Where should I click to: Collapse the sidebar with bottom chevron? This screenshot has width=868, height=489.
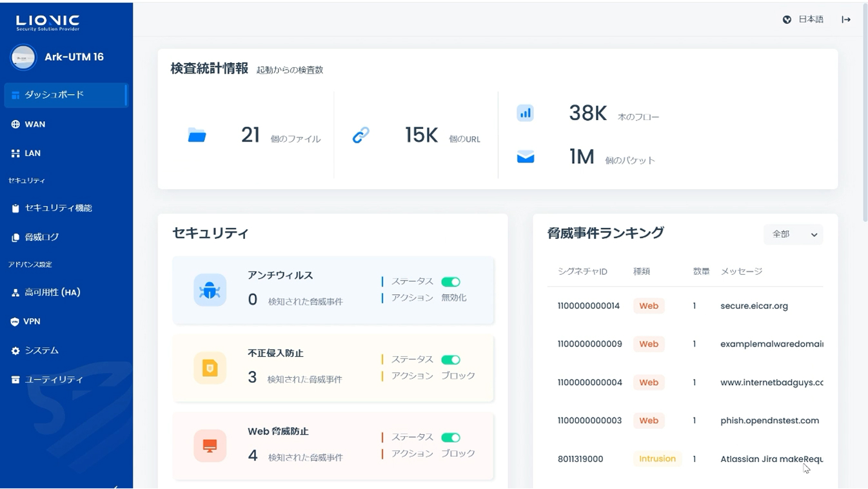(x=115, y=485)
